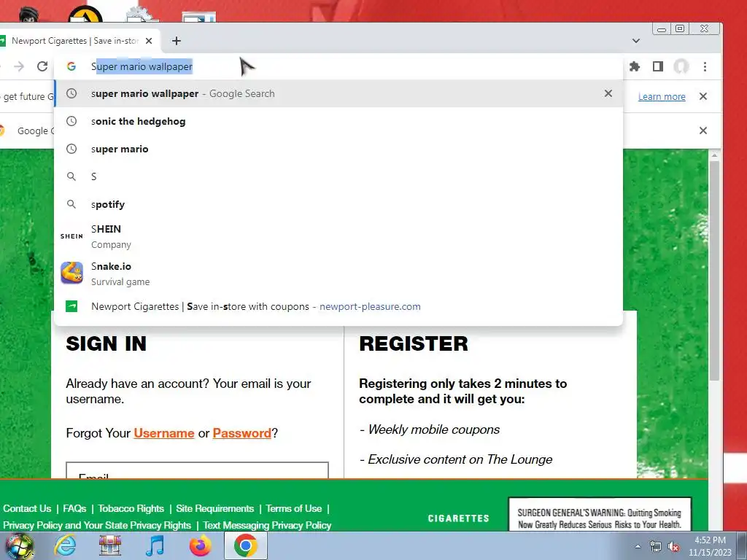747x560 pixels.
Task: Open the Contact Us footer link
Action: pos(27,508)
